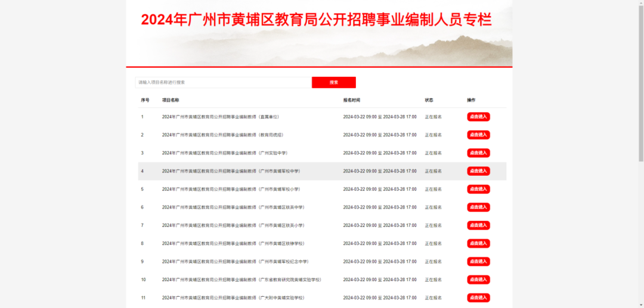Viewport: 644px width, 308px height.
Task: Click the page's vertical scrollbar thumb
Action: [640, 84]
